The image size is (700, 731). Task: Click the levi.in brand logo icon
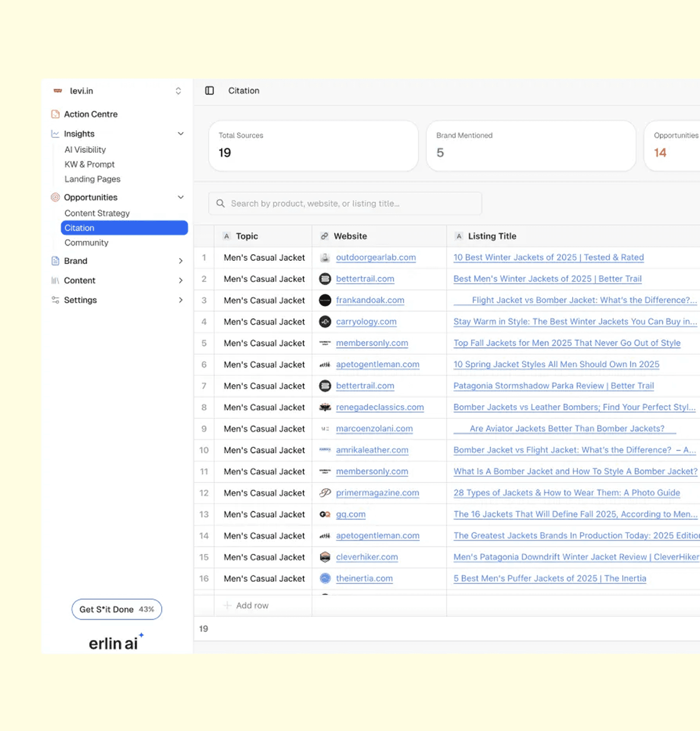[57, 91]
